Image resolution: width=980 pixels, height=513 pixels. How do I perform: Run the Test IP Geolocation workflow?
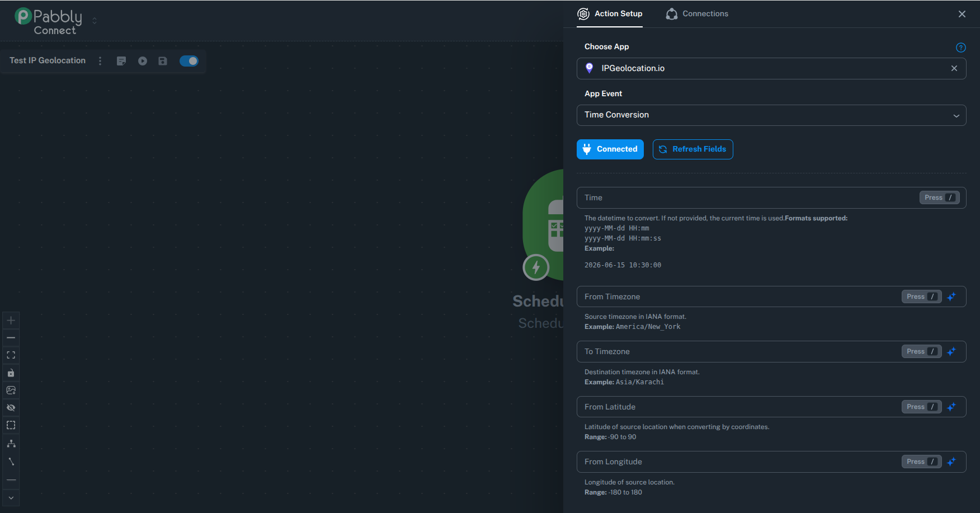[143, 61]
